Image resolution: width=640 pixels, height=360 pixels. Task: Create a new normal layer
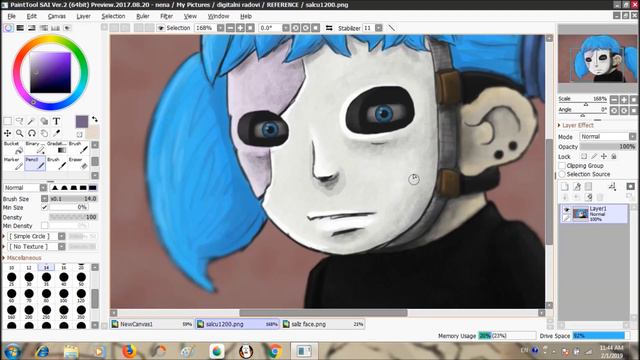point(565,187)
